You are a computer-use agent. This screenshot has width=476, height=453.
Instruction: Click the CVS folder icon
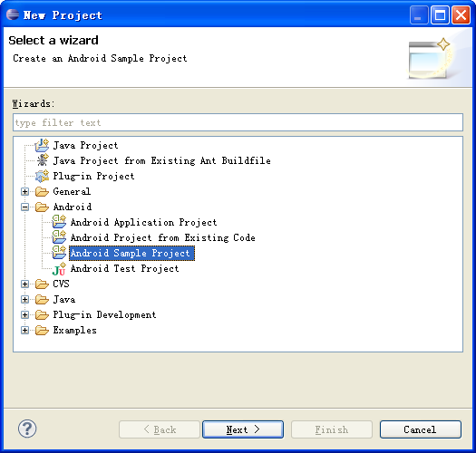[42, 284]
